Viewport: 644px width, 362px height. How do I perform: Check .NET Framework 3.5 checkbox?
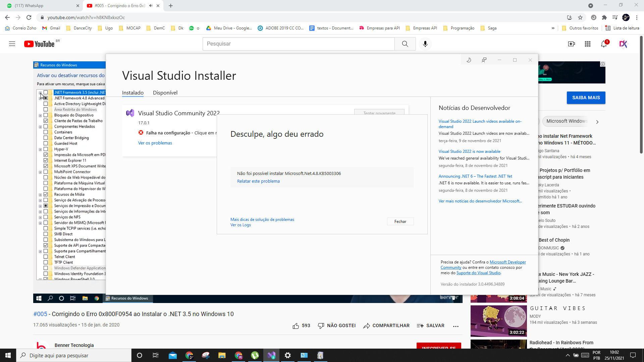[46, 93]
